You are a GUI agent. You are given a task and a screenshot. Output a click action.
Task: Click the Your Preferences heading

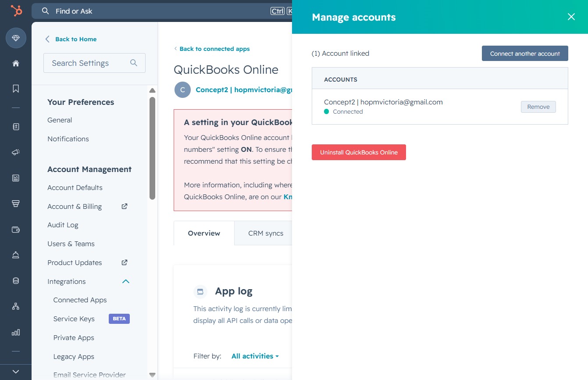click(x=81, y=102)
